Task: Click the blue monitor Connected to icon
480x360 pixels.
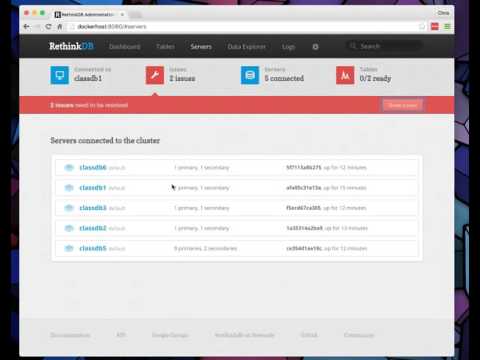Action: 60,75
